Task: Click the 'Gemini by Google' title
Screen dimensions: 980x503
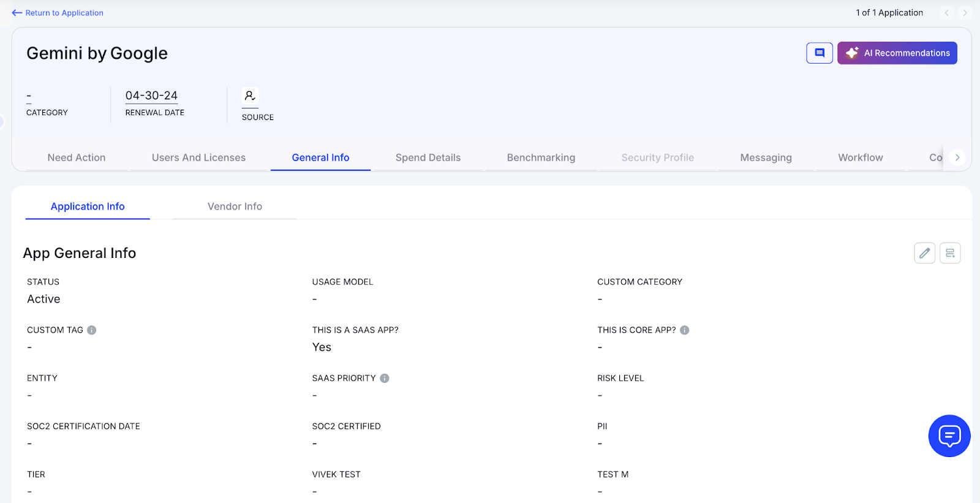Action: click(97, 53)
